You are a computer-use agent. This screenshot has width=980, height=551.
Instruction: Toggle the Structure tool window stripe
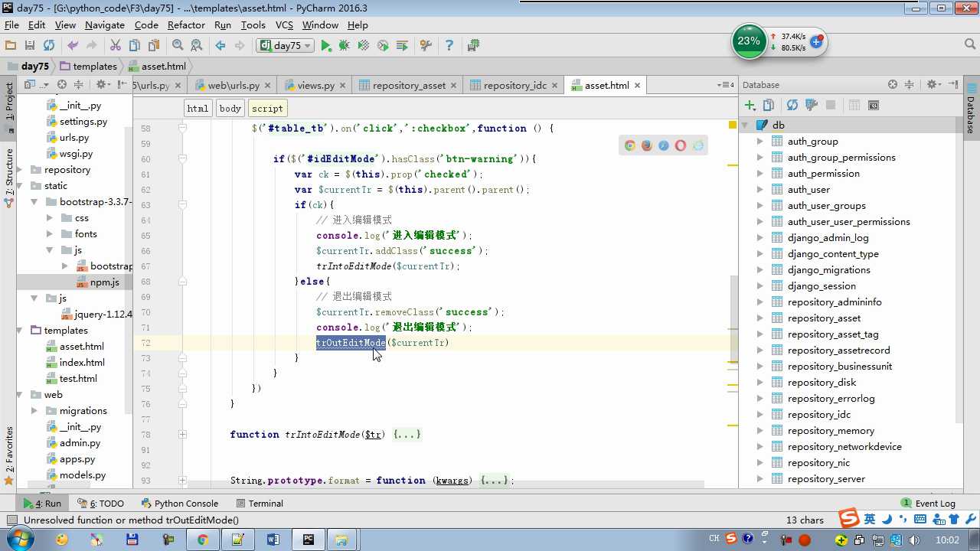(9, 179)
